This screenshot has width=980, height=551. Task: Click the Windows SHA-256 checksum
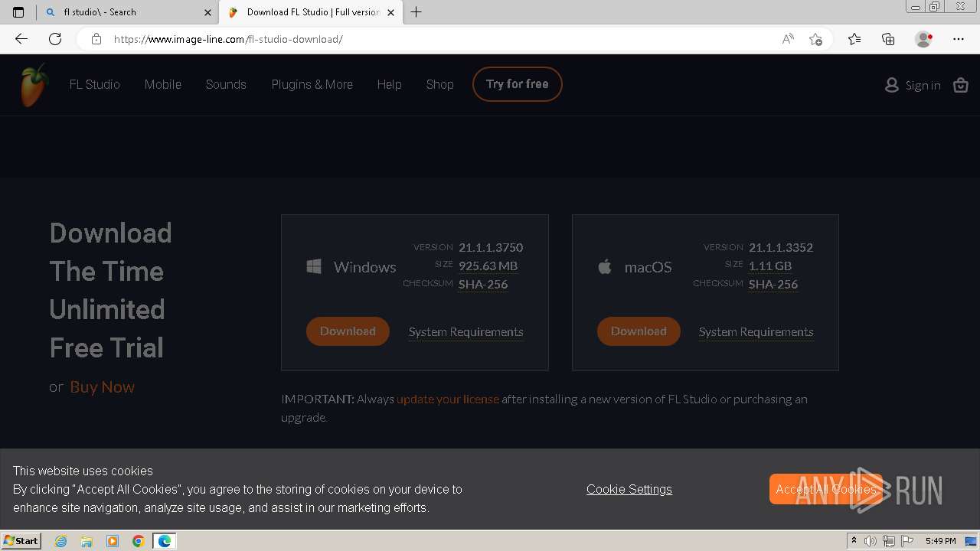coord(483,284)
